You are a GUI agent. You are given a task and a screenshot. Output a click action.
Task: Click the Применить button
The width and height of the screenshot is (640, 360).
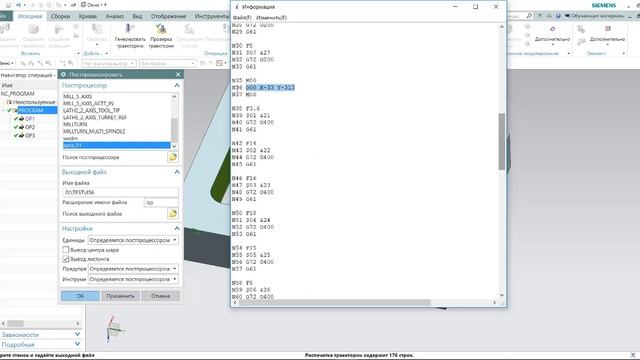[x=120, y=296]
